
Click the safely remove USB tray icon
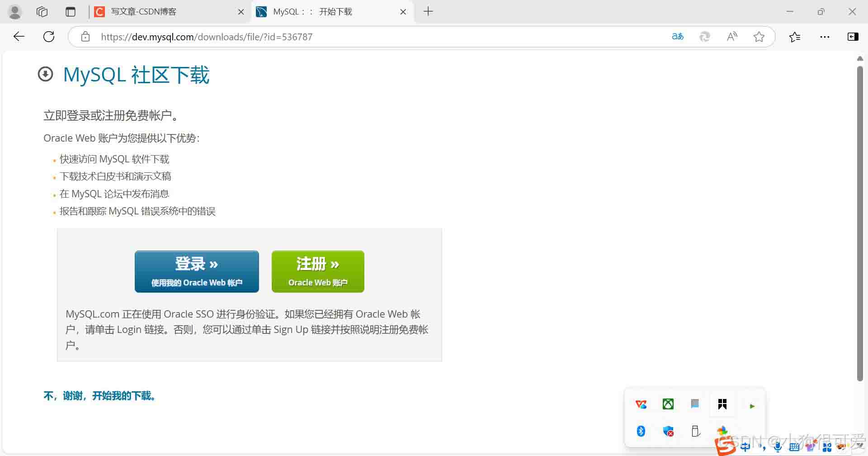[696, 431]
